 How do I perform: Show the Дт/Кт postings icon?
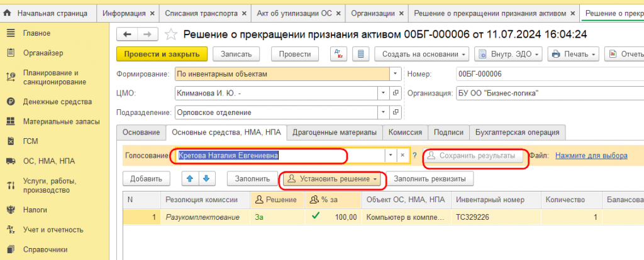pos(339,54)
